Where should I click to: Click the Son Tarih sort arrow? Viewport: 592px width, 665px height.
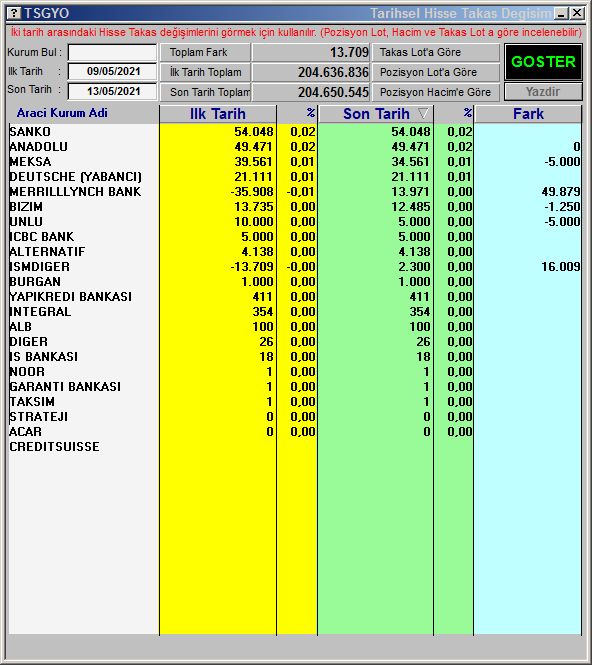(x=423, y=113)
